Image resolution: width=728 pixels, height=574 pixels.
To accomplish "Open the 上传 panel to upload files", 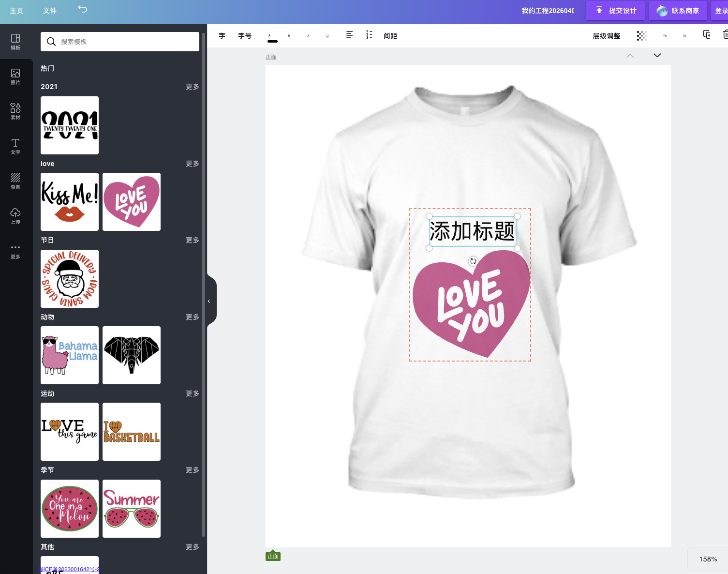I will pyautogui.click(x=15, y=216).
